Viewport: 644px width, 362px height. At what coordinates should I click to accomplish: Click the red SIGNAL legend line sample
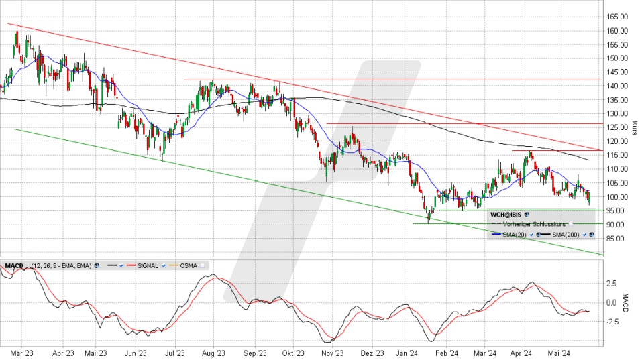[131, 265]
